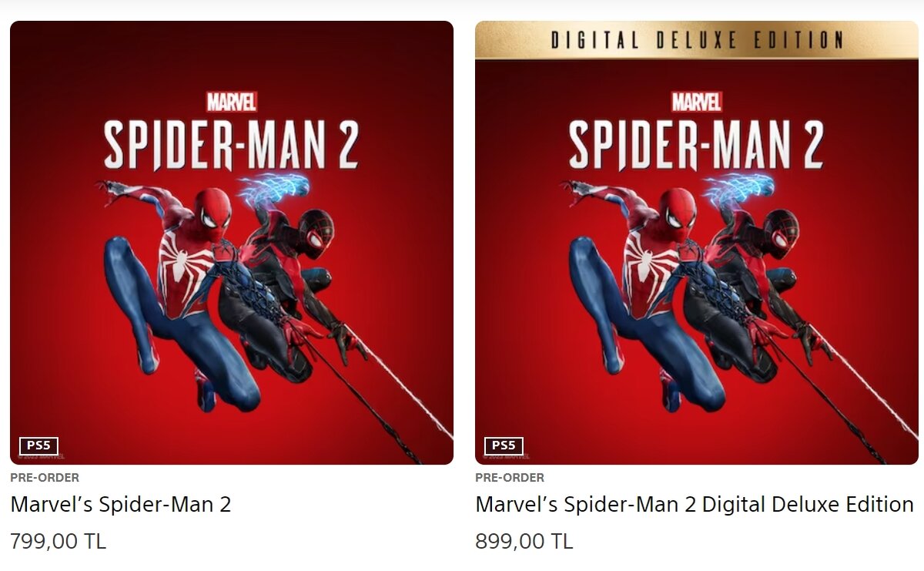Select the 899,00 TL price
This screenshot has height=571, width=924.
pyautogui.click(x=524, y=542)
